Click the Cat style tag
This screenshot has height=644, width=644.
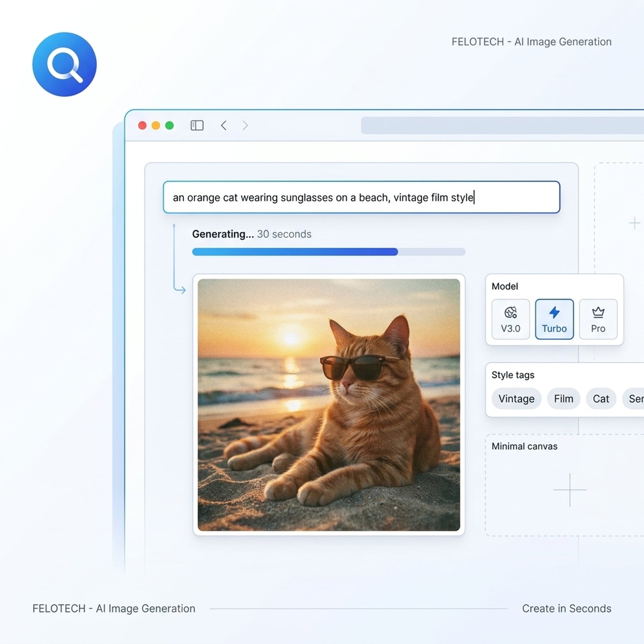tap(601, 399)
